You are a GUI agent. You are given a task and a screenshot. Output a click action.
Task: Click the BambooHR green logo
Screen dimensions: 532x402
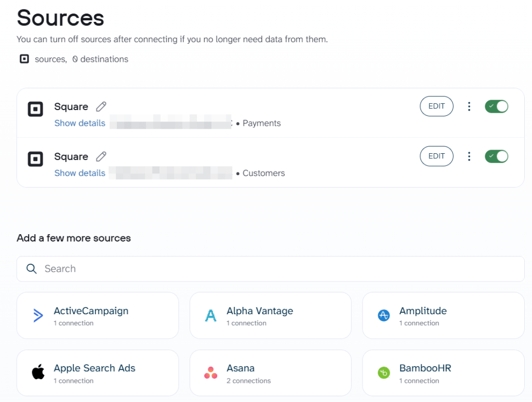click(383, 372)
